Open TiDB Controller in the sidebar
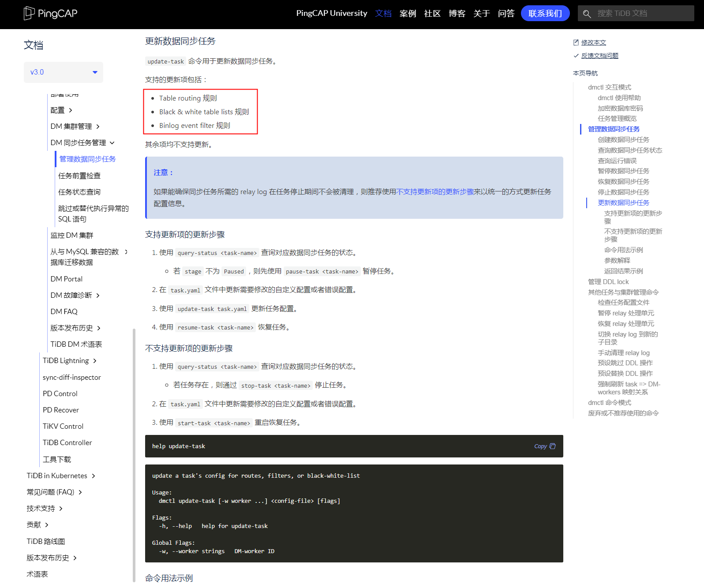704x588 pixels. [x=67, y=443]
